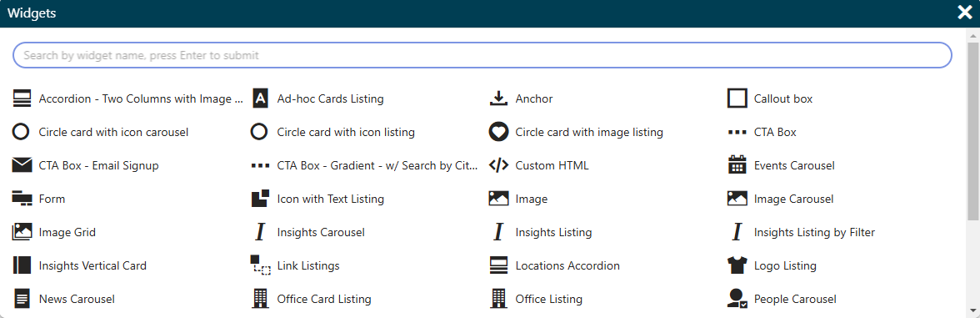Click the Accordion Two Columns widget icon

coord(22,98)
